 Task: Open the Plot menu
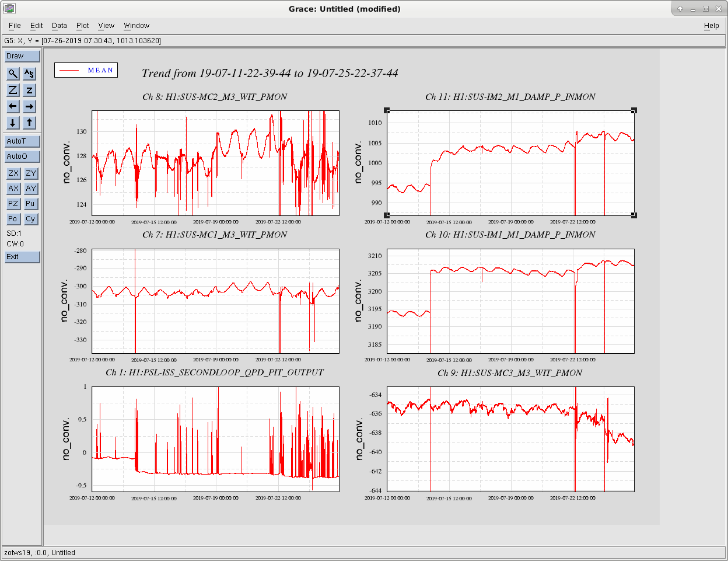click(x=83, y=26)
